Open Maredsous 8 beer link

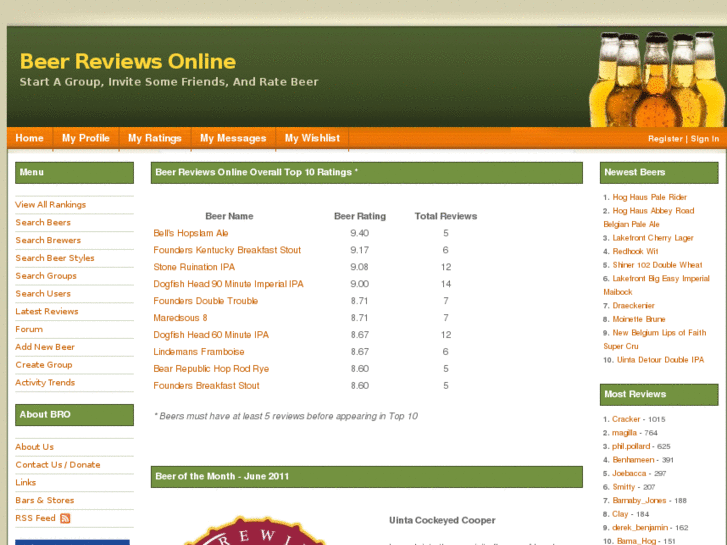click(x=180, y=318)
